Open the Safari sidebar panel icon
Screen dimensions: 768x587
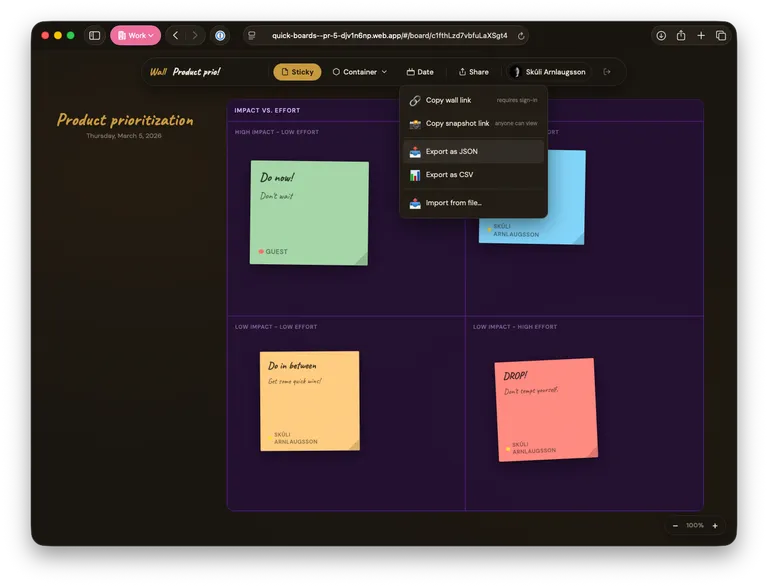(x=95, y=35)
